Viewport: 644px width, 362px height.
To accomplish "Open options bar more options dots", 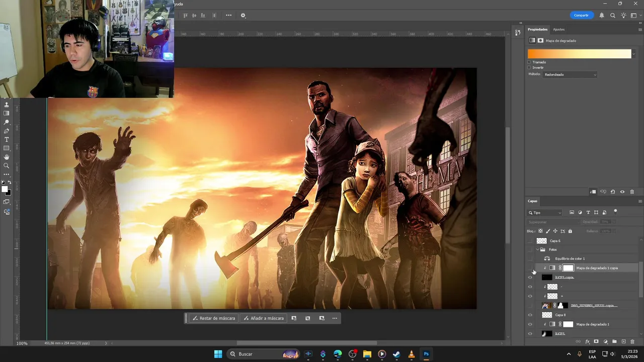I will click(228, 16).
